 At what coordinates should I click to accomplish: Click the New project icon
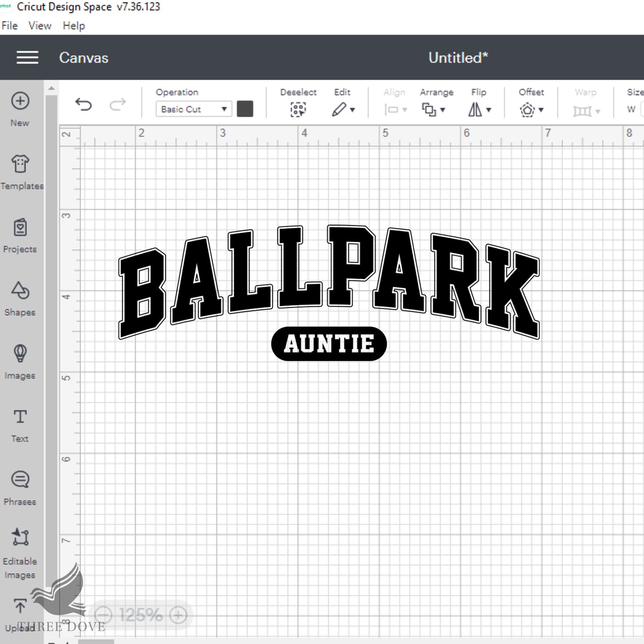20,101
